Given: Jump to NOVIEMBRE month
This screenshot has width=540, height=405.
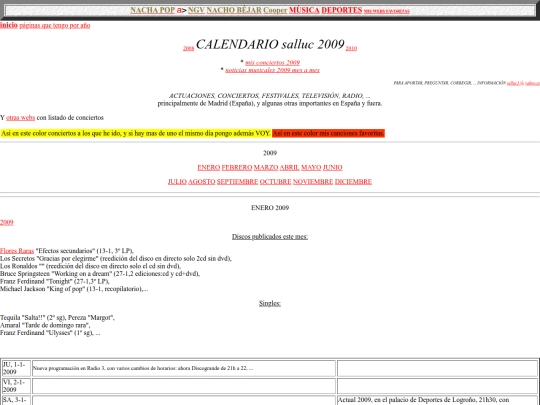Looking at the screenshot, I should (x=313, y=182).
